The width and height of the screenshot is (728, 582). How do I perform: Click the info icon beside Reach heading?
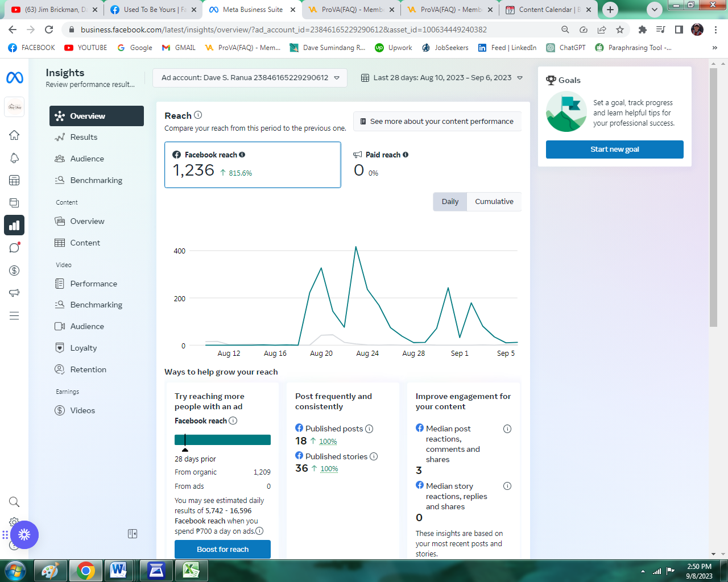198,115
